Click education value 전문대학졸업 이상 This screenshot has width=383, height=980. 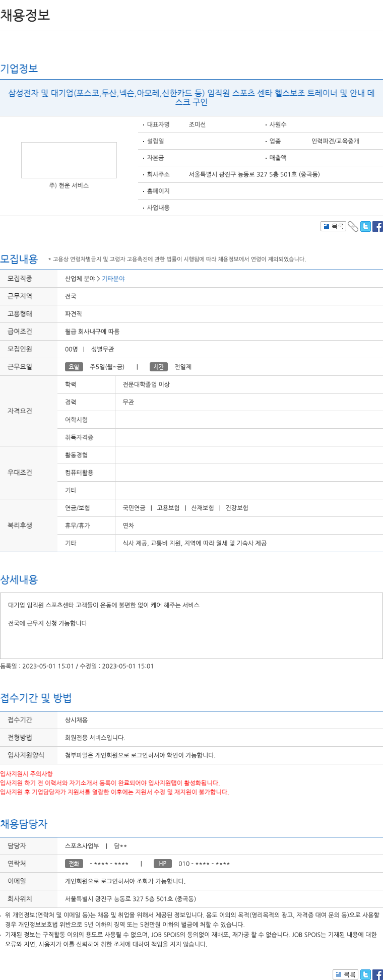[x=146, y=384]
